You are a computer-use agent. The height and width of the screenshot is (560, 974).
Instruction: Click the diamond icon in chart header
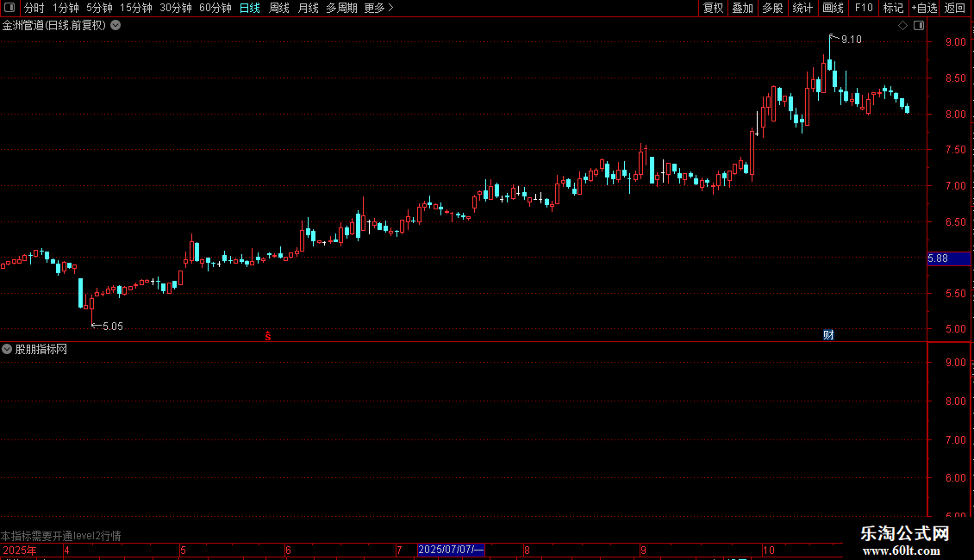902,26
